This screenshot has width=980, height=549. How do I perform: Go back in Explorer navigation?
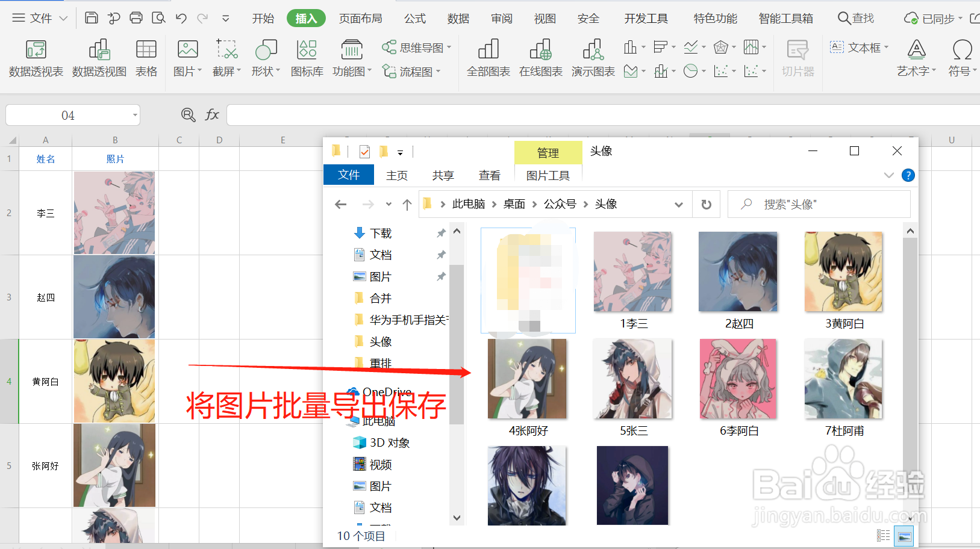pos(341,205)
